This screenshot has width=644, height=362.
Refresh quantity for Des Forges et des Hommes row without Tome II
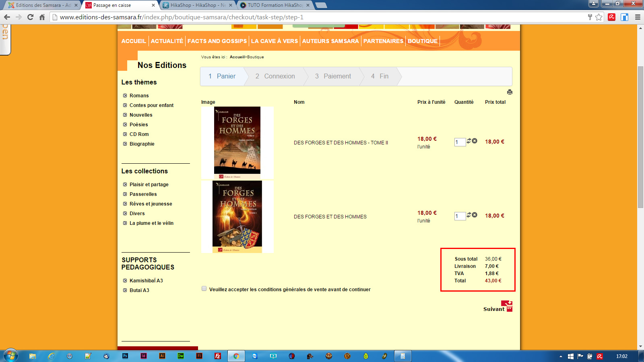coord(469,215)
